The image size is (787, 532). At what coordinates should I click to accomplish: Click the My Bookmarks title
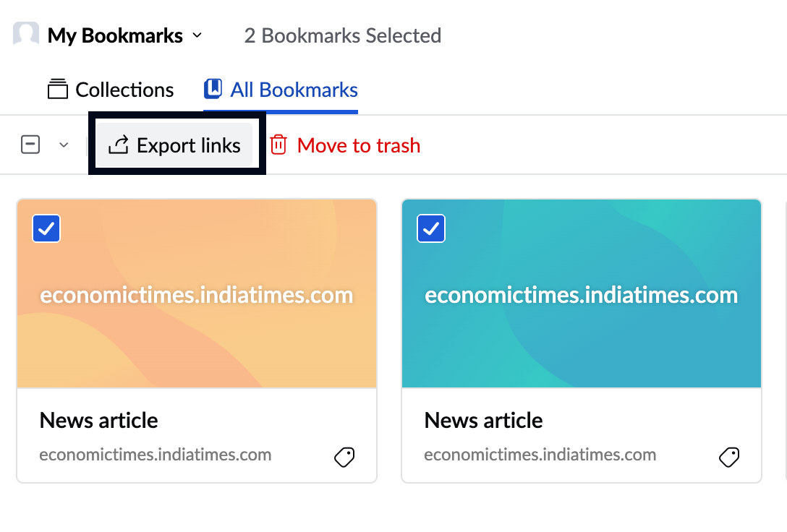(x=115, y=35)
